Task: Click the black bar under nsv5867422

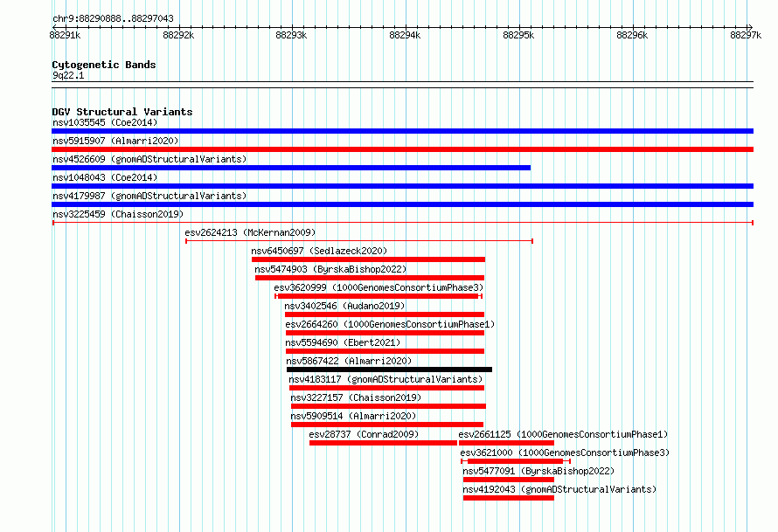Action: [390, 370]
